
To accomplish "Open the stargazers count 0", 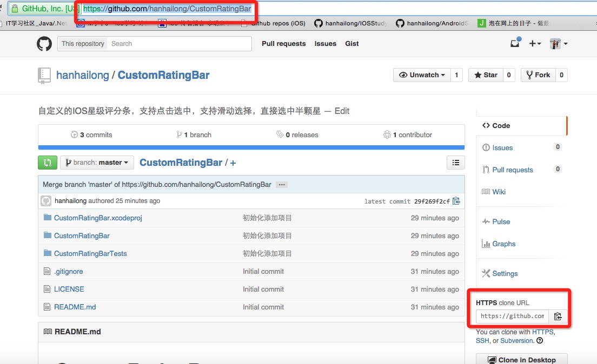I will pos(509,75).
